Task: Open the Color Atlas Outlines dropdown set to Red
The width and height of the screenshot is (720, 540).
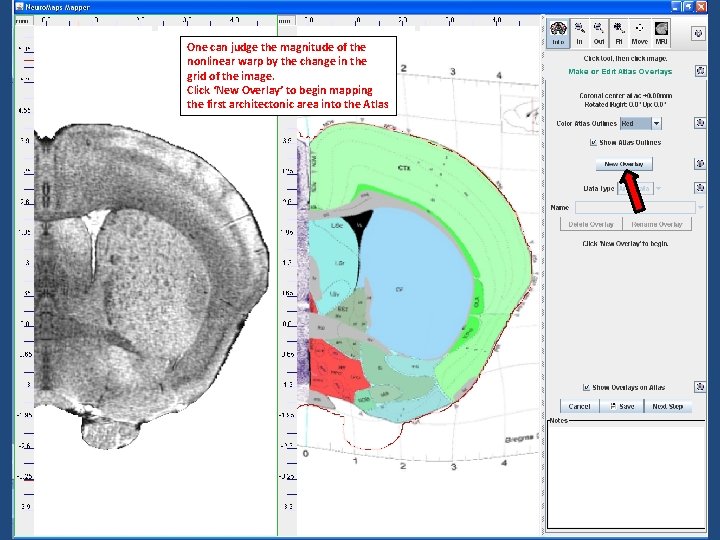Action: click(x=640, y=124)
